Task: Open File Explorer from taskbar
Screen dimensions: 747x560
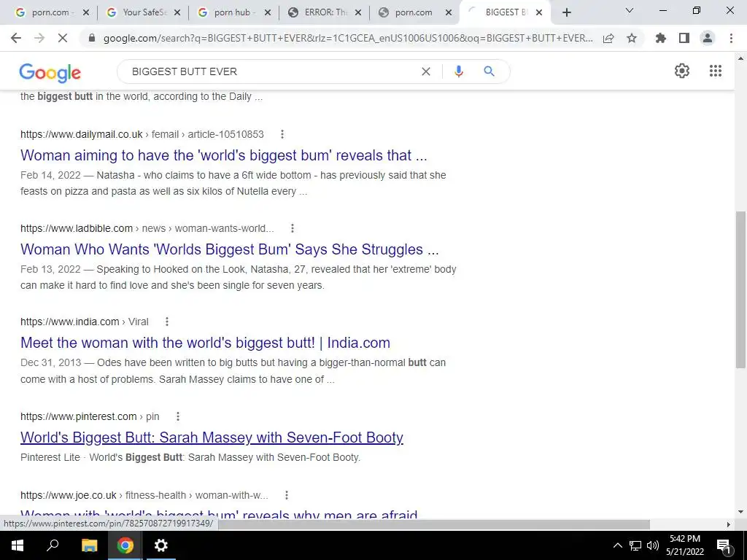Action: [x=89, y=545]
